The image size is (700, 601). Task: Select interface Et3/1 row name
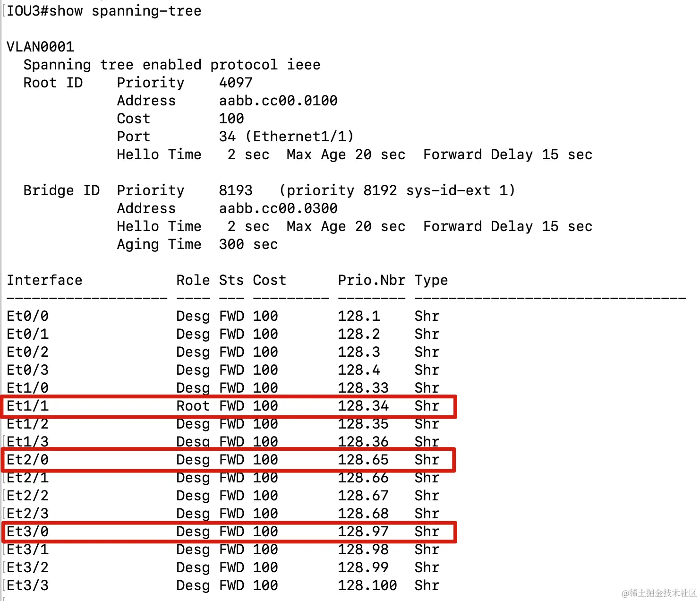click(x=28, y=549)
